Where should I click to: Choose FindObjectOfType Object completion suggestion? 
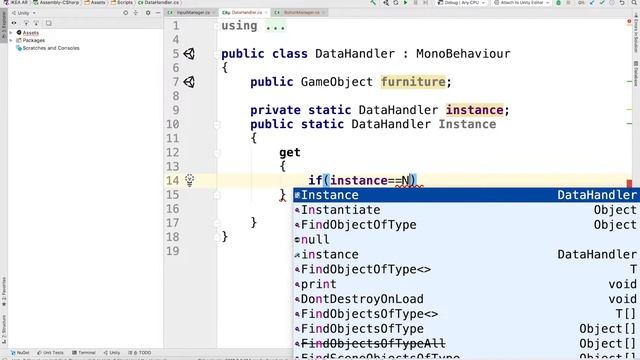466,225
